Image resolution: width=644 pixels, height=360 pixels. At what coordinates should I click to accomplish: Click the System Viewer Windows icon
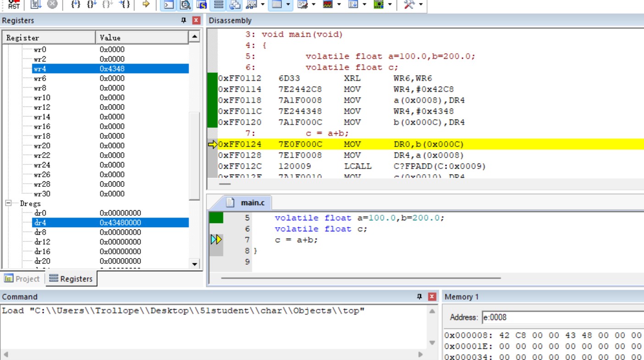point(378,5)
